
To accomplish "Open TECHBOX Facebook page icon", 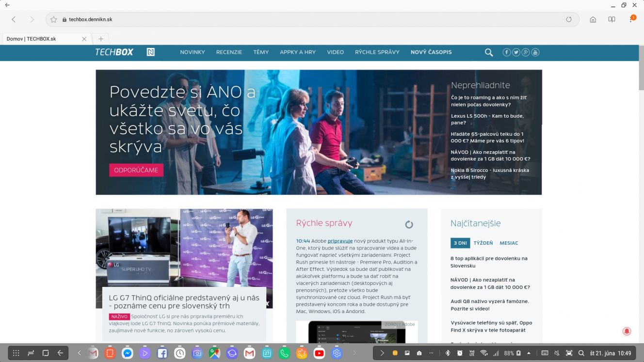I will (x=506, y=52).
